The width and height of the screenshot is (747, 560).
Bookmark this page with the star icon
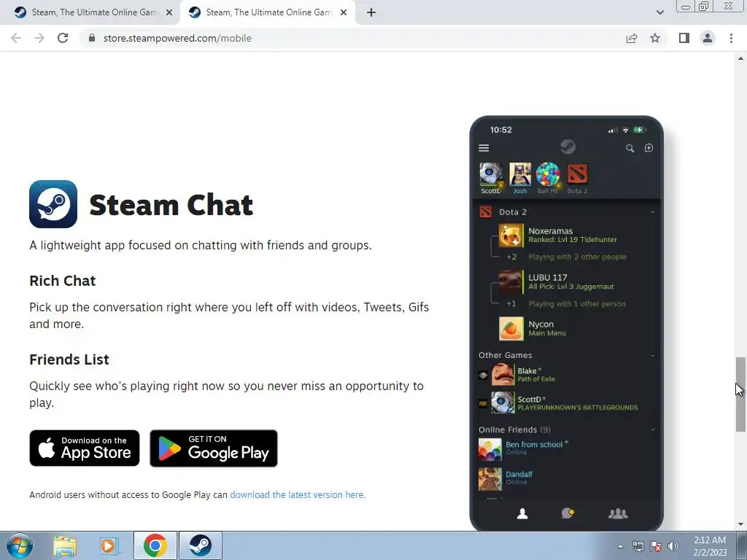tap(655, 38)
